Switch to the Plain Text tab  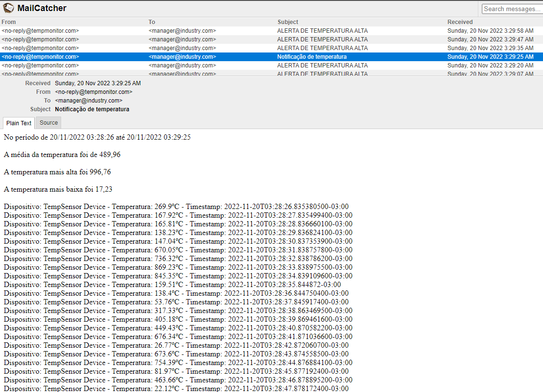point(19,123)
